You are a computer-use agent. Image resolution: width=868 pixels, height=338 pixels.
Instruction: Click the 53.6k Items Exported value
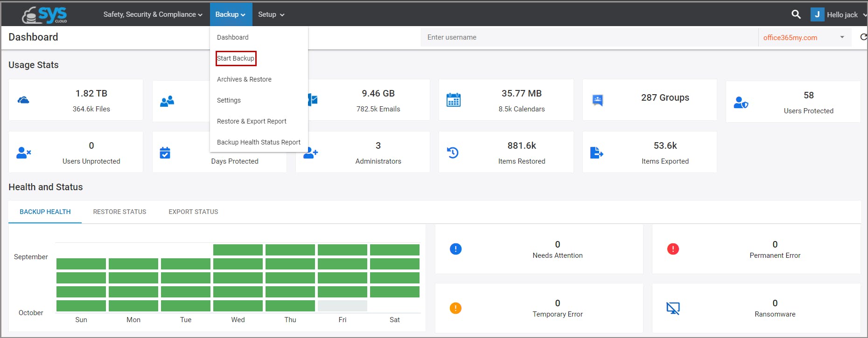(665, 145)
